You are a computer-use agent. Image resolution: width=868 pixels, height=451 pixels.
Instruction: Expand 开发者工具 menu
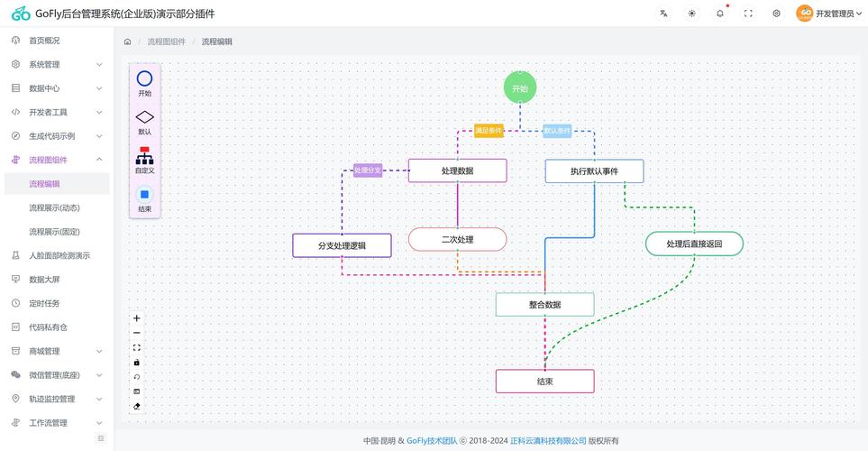[x=57, y=112]
